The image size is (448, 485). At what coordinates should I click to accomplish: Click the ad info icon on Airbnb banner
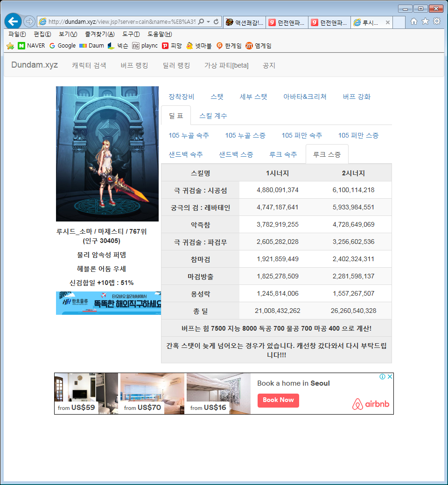pyautogui.click(x=382, y=376)
